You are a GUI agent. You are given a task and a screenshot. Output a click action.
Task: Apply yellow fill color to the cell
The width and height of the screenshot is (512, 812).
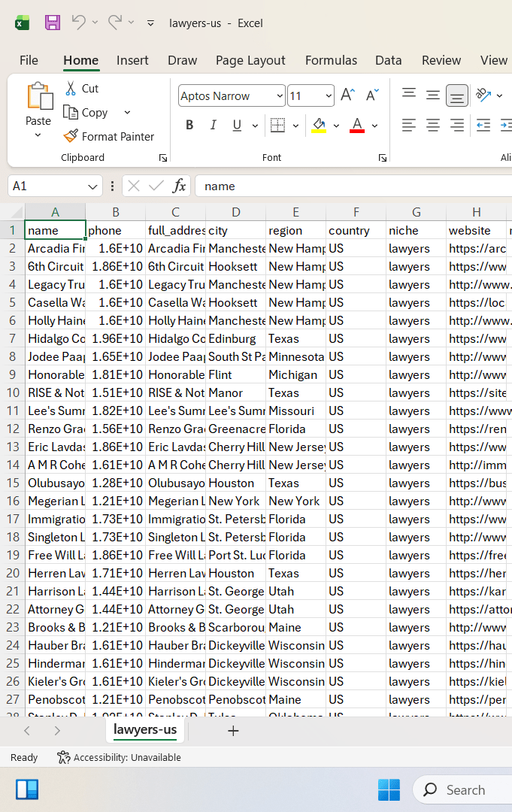click(319, 125)
